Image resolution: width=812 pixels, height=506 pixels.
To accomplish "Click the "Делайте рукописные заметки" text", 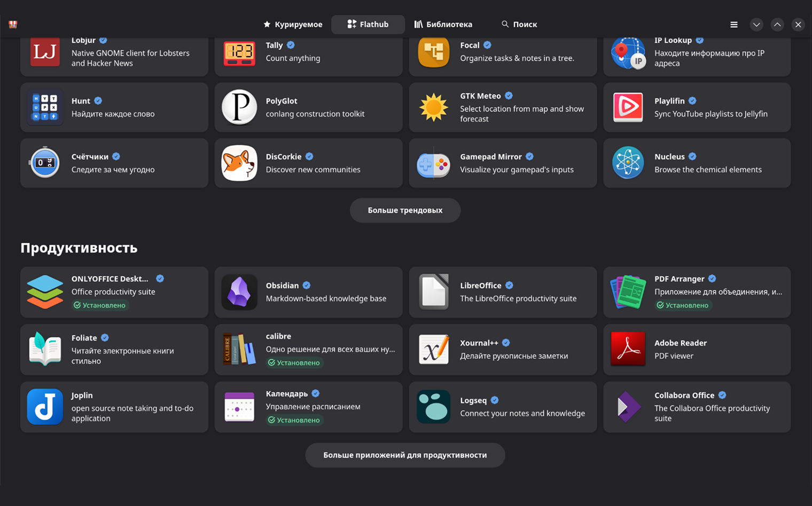I will tap(514, 356).
